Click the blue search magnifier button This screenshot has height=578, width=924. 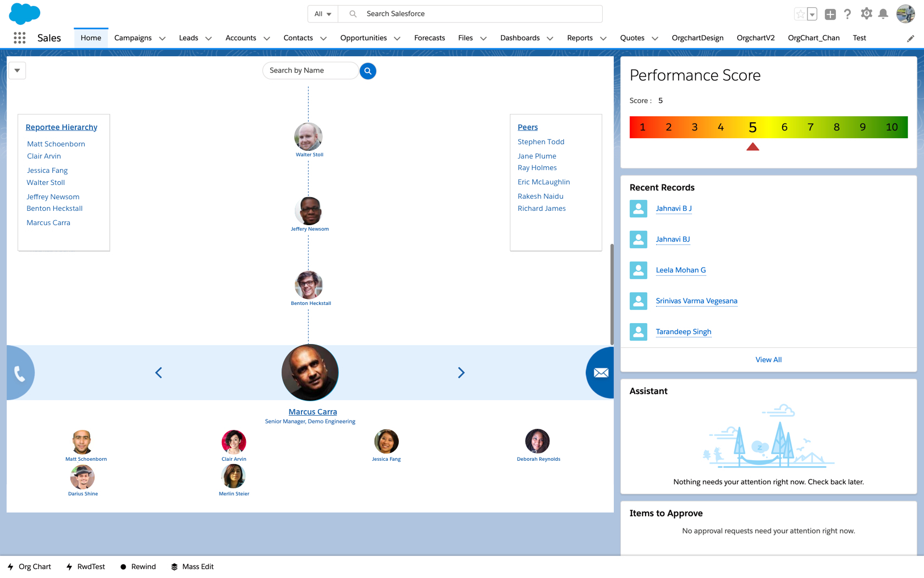tap(368, 71)
